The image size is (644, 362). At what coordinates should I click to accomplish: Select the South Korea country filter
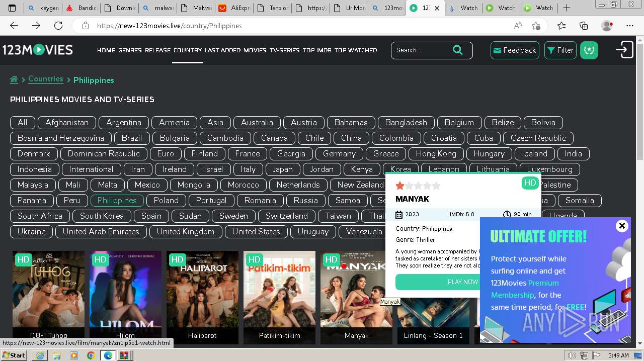pos(102,216)
